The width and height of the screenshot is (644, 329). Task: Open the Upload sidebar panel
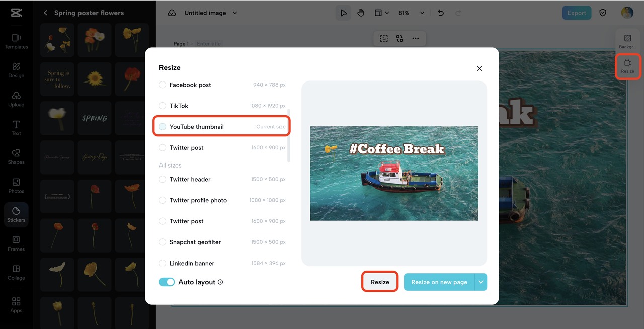click(16, 99)
